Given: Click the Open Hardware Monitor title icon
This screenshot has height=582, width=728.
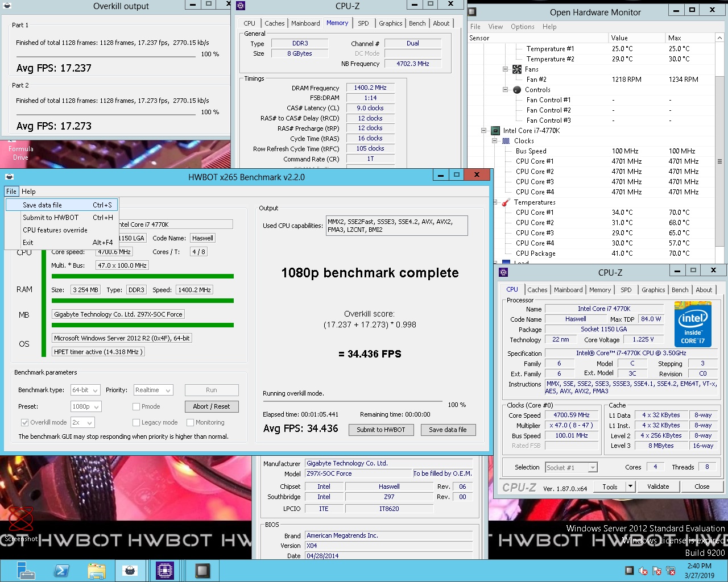Looking at the screenshot, I should [x=473, y=11].
